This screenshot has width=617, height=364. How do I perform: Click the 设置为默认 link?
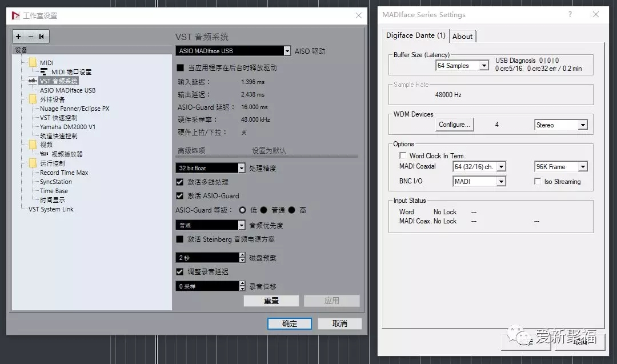(269, 151)
